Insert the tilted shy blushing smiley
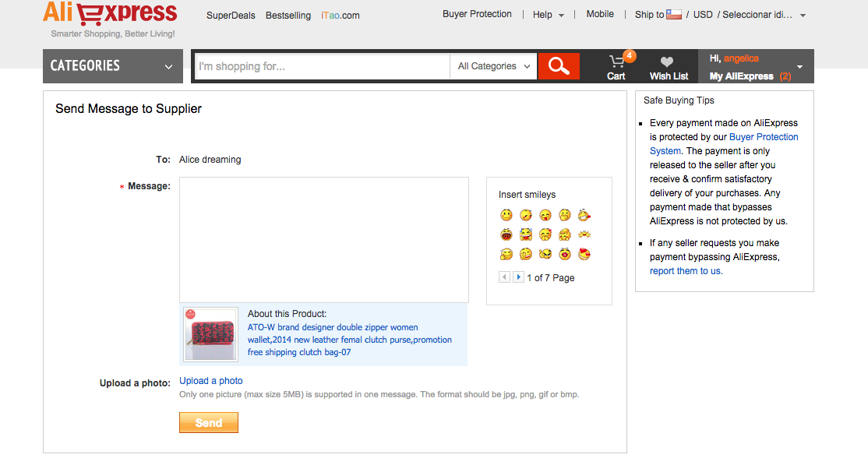 coord(526,215)
